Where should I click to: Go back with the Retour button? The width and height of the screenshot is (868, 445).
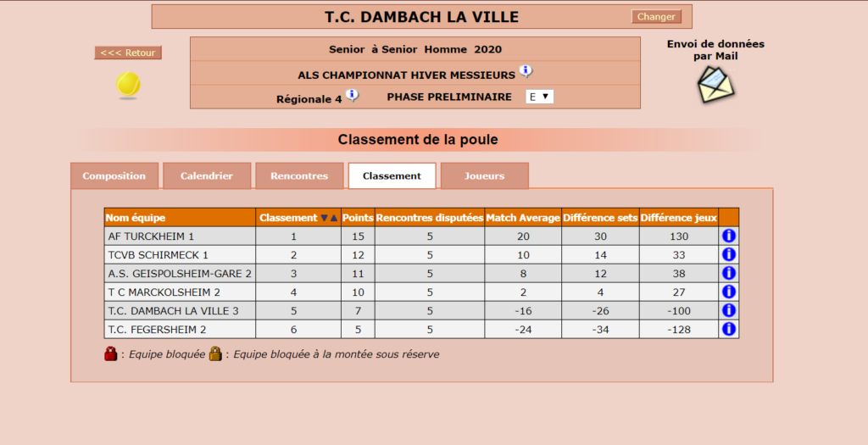[128, 53]
